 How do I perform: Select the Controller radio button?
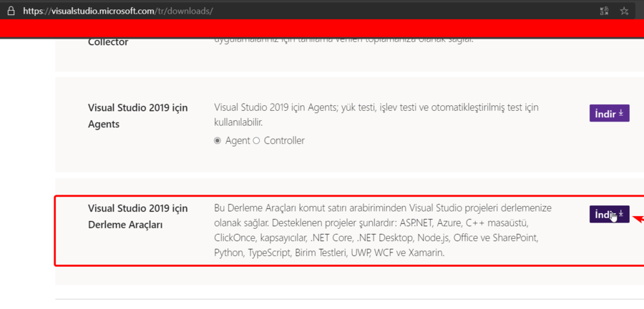coord(256,141)
